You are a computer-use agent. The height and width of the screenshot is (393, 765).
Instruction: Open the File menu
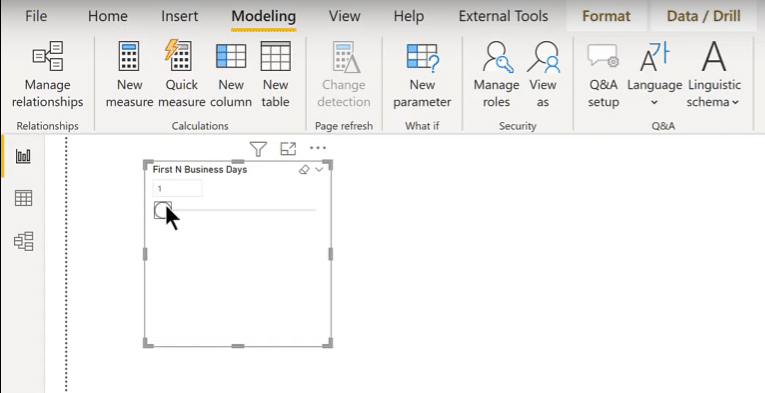coord(36,16)
